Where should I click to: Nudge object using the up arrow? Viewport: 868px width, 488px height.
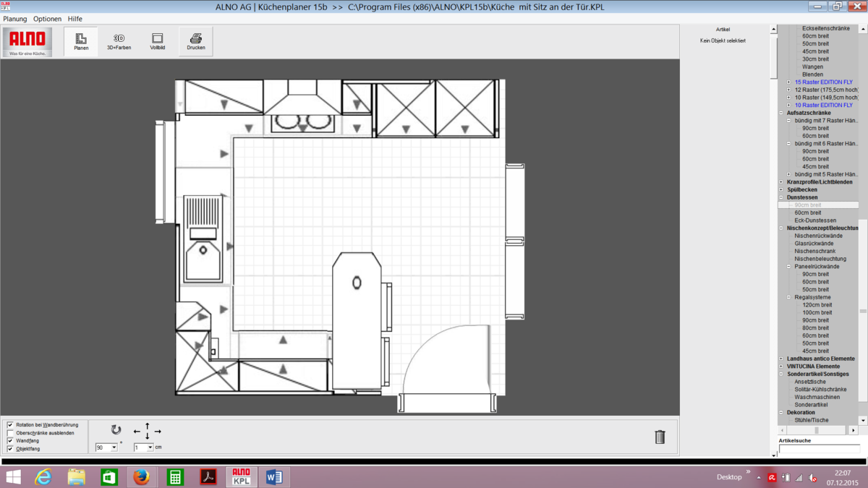pos(148,425)
